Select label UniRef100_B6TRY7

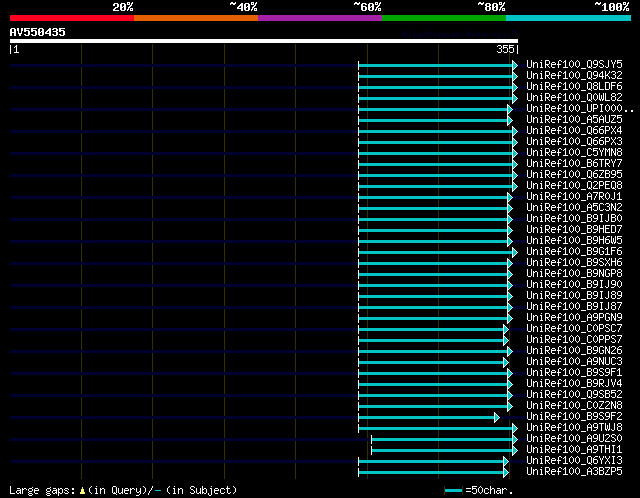pyautogui.click(x=574, y=164)
